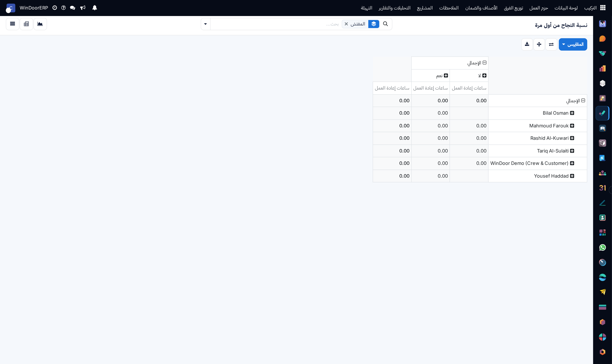Open the dollar invoice app in sidebar
This screenshot has width=612, height=364.
tap(602, 158)
